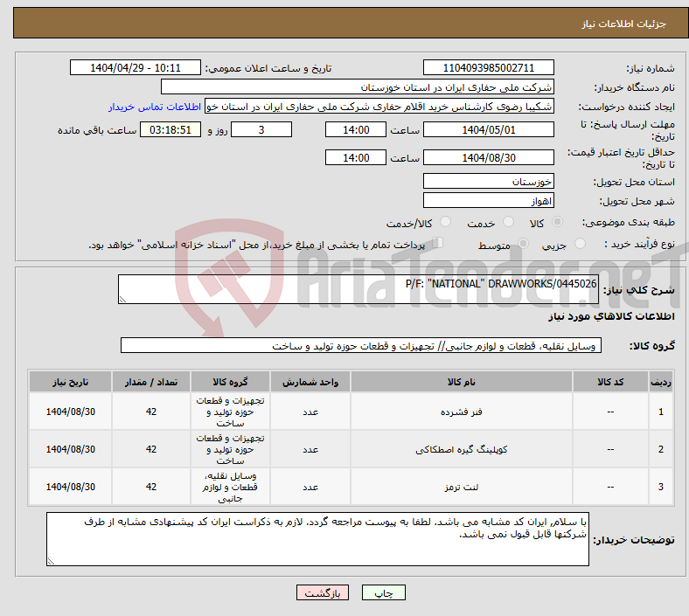Click the نام کالا column header
The height and width of the screenshot is (616, 689).
coord(462,382)
